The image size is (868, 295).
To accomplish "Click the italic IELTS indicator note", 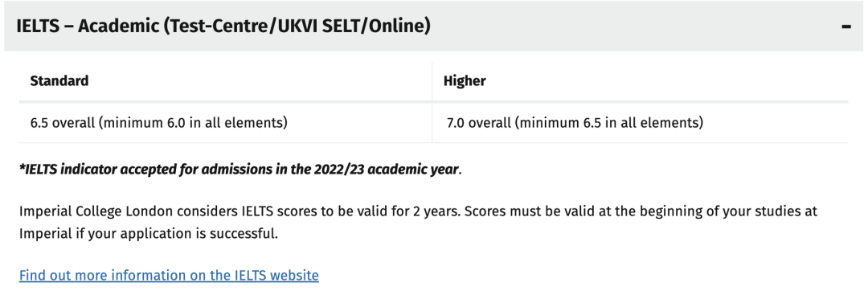I will [x=240, y=169].
